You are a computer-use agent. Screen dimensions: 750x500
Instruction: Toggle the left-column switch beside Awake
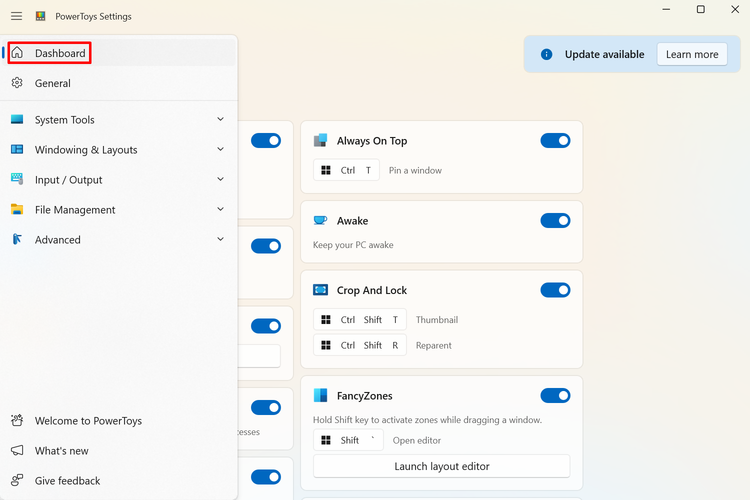265,246
